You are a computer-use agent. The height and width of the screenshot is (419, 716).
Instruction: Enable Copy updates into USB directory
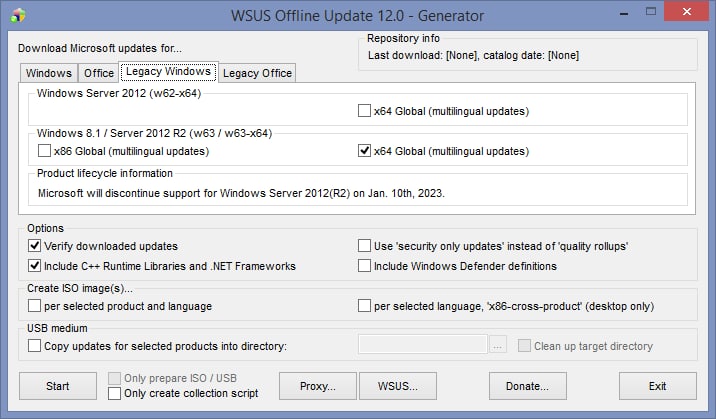click(x=36, y=346)
